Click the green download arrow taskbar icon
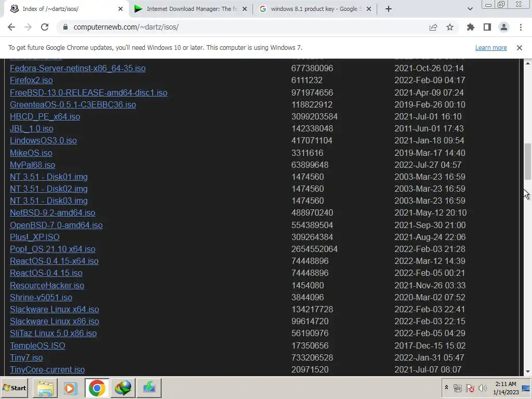Image resolution: width=532 pixels, height=399 pixels. tap(149, 388)
